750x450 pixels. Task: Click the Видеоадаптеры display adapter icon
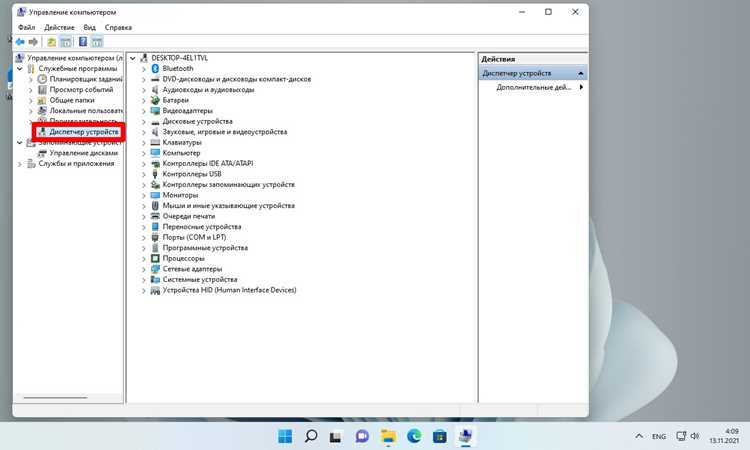pyautogui.click(x=155, y=110)
